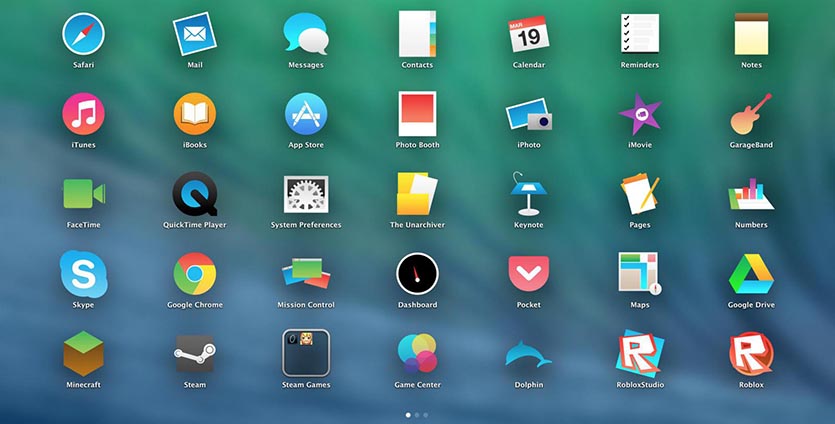Image resolution: width=835 pixels, height=424 pixels.
Task: Open the Pocket app
Action: click(528, 274)
